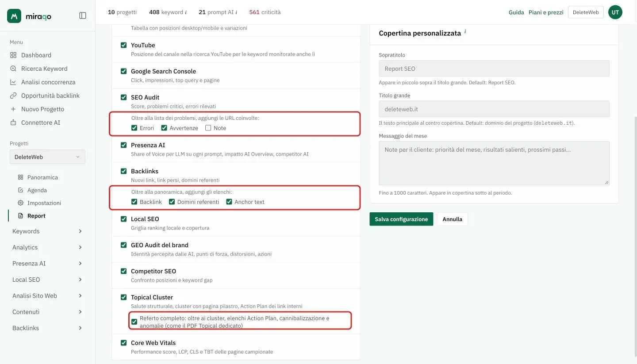
Task: Open the Nuovo Progetto menu item
Action: (x=42, y=109)
